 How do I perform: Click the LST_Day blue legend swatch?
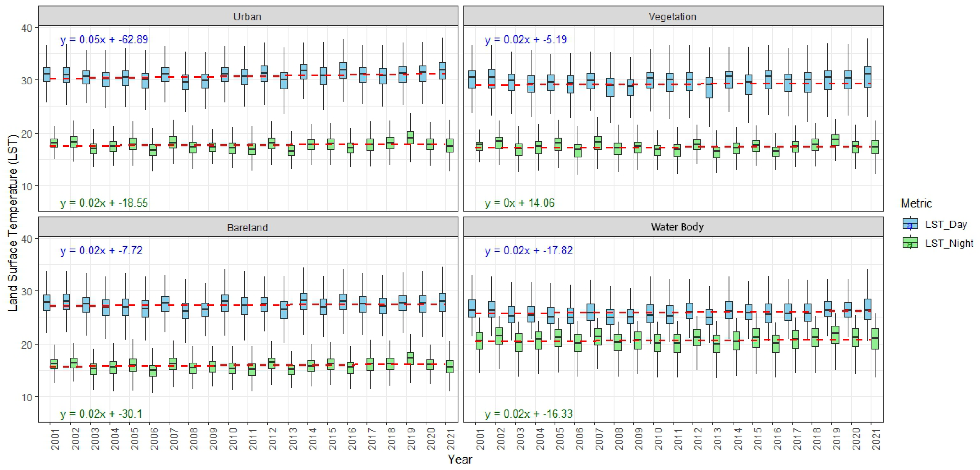[x=910, y=224]
